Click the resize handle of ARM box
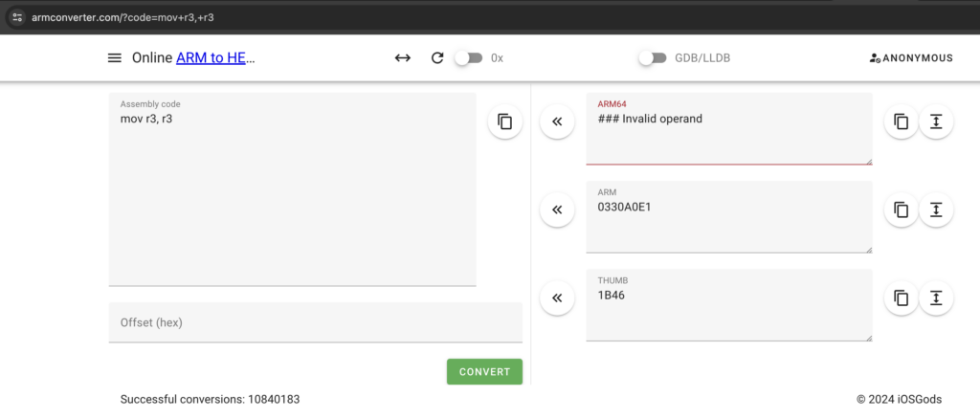Image resolution: width=980 pixels, height=418 pixels. (868, 249)
